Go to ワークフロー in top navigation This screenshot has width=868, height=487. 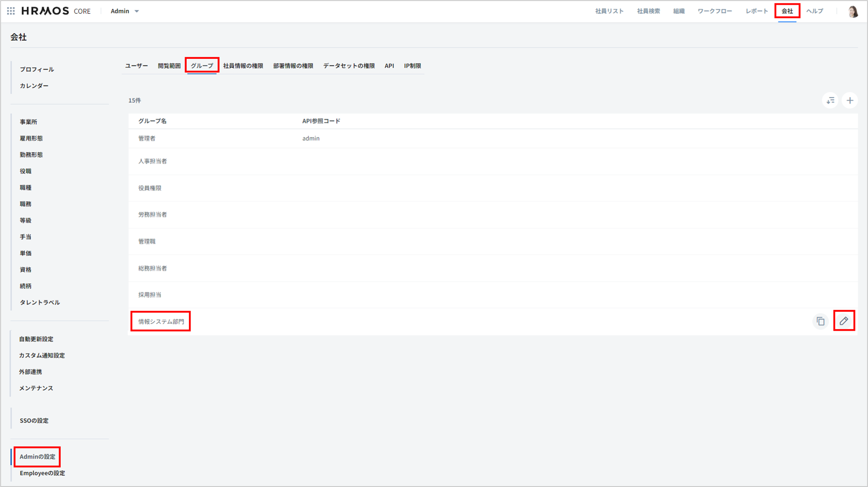pyautogui.click(x=714, y=11)
